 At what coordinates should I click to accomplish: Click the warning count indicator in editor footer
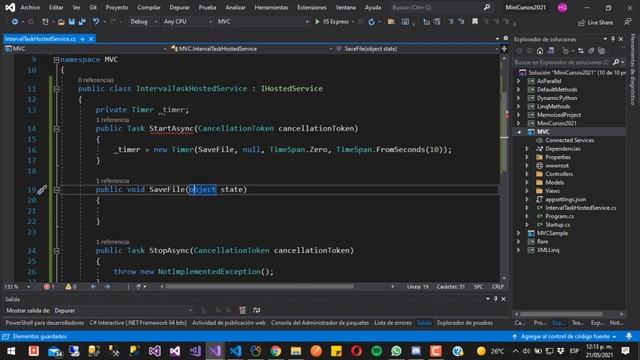point(71,287)
